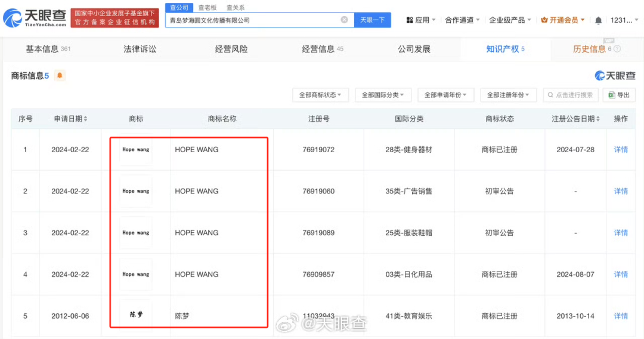Image resolution: width=644 pixels, height=339 pixels.
Task: Click the 28类-健身器材 category cell
Action: [x=408, y=150]
